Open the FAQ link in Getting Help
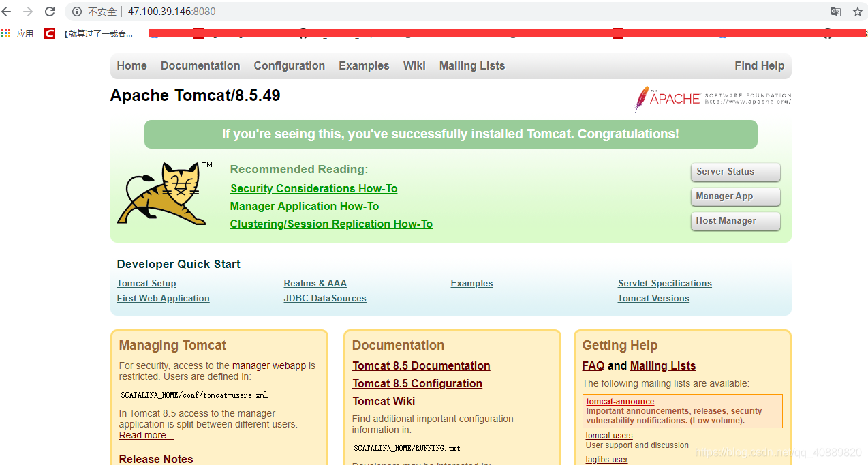The image size is (868, 465). 593,365
